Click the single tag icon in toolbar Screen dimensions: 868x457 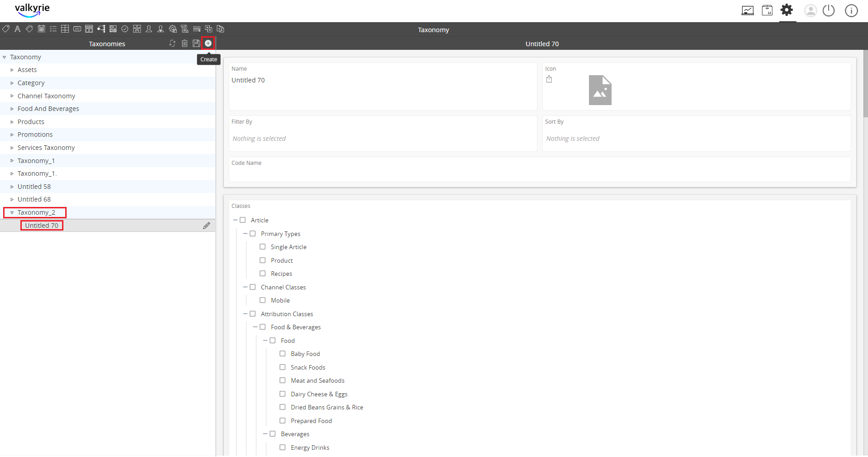pos(6,29)
